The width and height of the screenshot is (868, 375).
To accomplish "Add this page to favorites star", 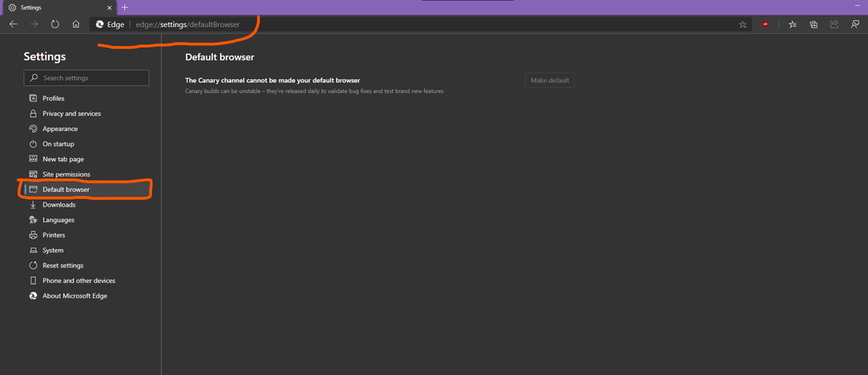I will click(742, 24).
